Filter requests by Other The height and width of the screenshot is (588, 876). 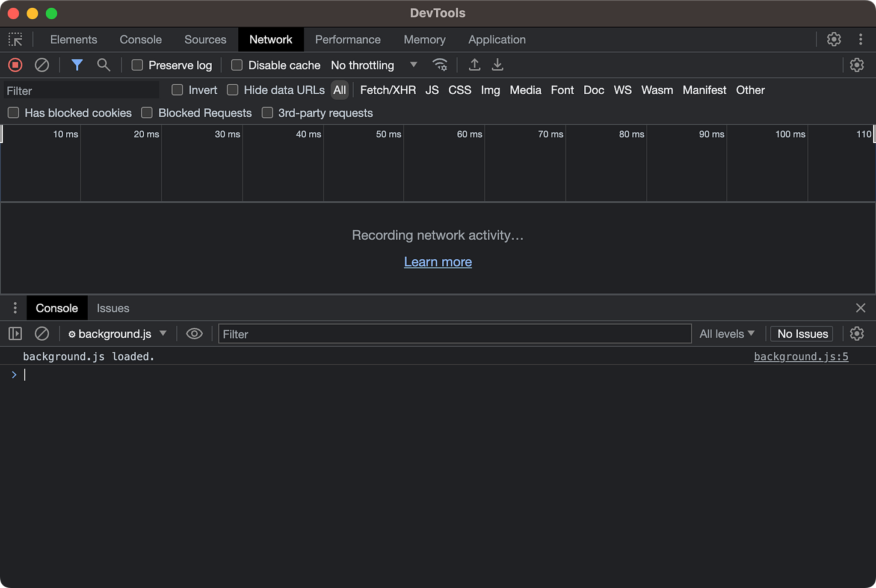(x=750, y=90)
